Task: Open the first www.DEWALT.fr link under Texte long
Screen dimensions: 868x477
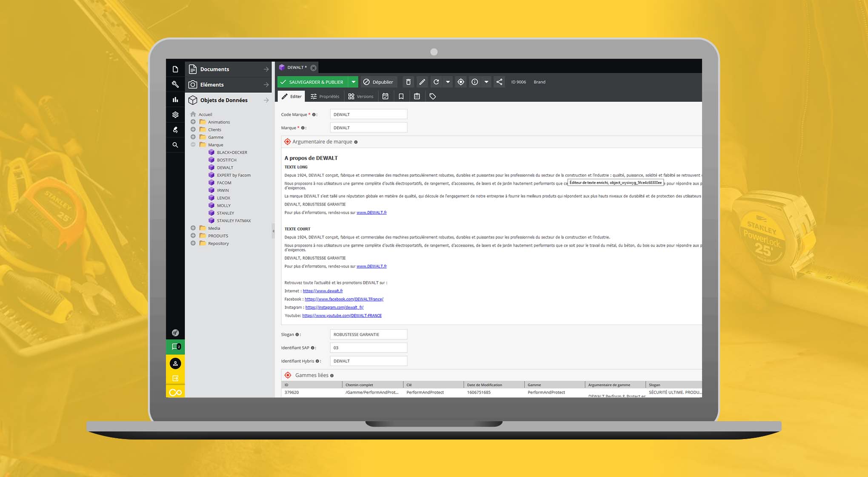Action: pyautogui.click(x=371, y=213)
